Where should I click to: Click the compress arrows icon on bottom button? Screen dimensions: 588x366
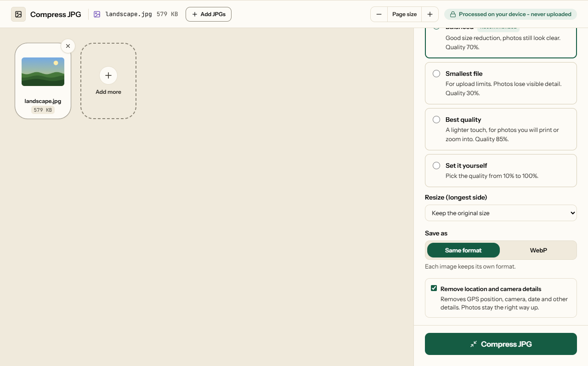click(474, 344)
